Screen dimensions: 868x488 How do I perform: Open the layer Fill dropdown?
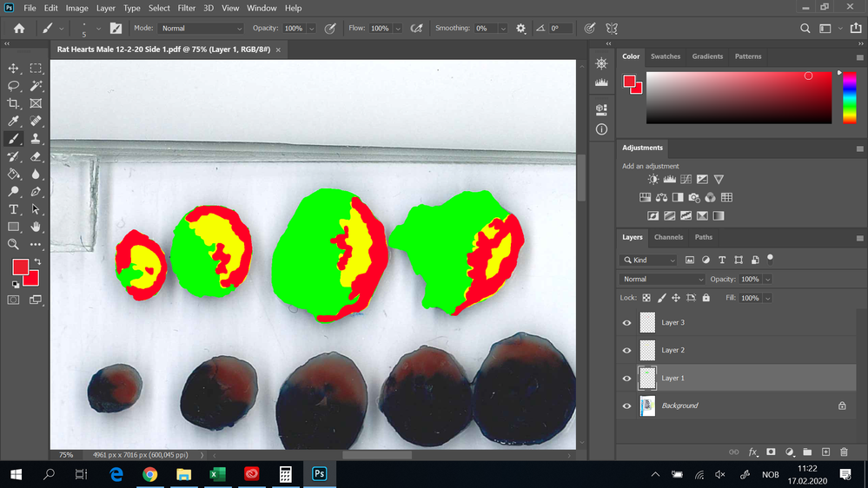click(x=768, y=298)
